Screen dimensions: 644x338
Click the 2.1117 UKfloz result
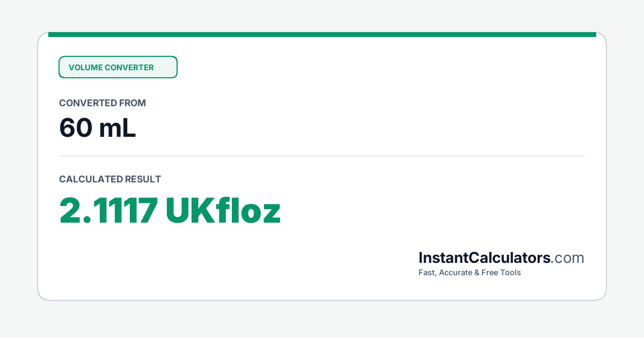(x=170, y=210)
